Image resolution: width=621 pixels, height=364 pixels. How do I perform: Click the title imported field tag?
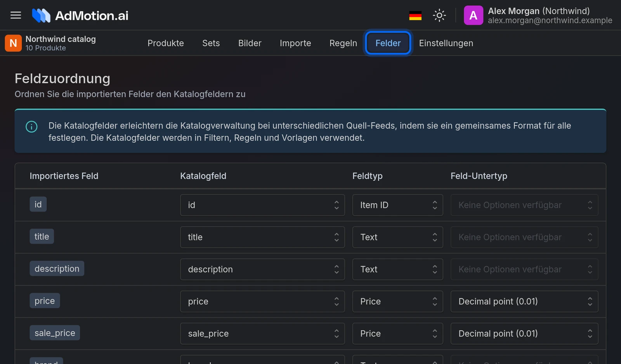click(x=42, y=237)
